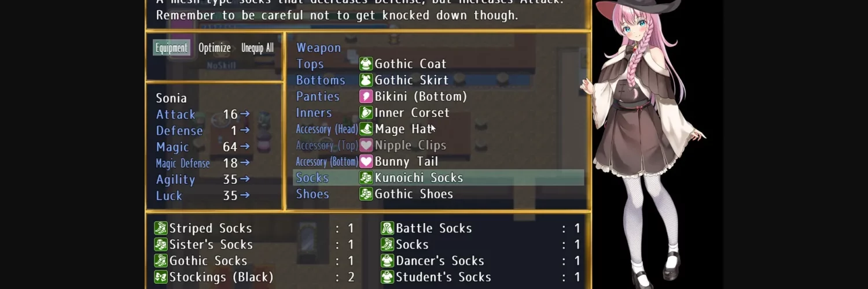The width and height of the screenshot is (868, 289).
Task: Click the Kunoichi Socks icon
Action: tap(366, 177)
